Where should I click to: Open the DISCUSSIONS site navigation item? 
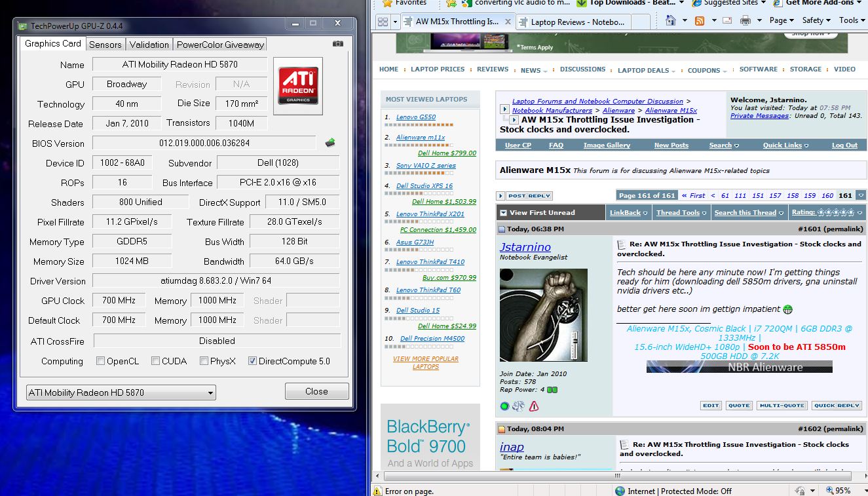point(582,69)
